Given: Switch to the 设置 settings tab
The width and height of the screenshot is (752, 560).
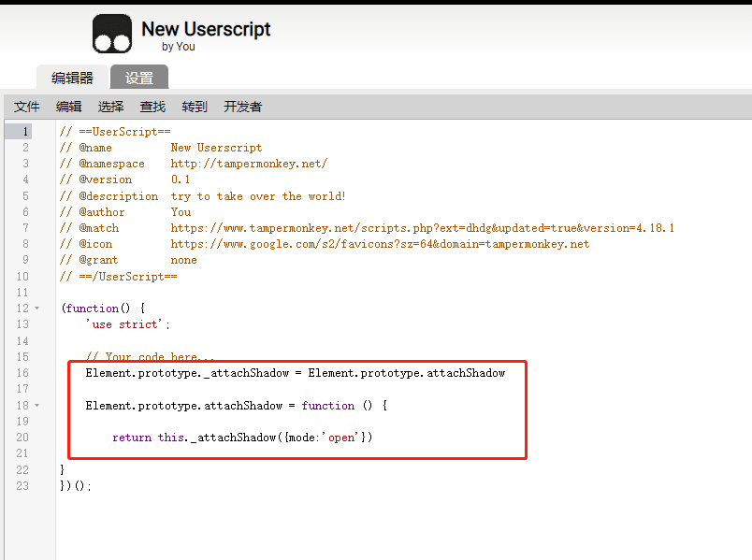Looking at the screenshot, I should click(x=138, y=79).
